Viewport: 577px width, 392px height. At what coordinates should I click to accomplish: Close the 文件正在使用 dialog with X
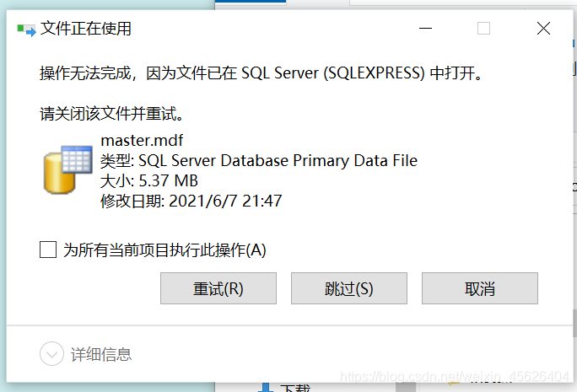[543, 29]
